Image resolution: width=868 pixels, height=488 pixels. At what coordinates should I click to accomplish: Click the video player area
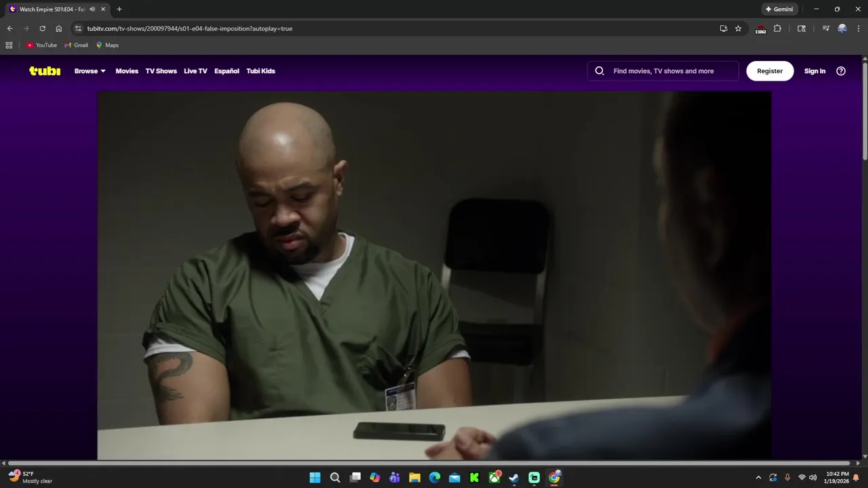pyautogui.click(x=434, y=276)
